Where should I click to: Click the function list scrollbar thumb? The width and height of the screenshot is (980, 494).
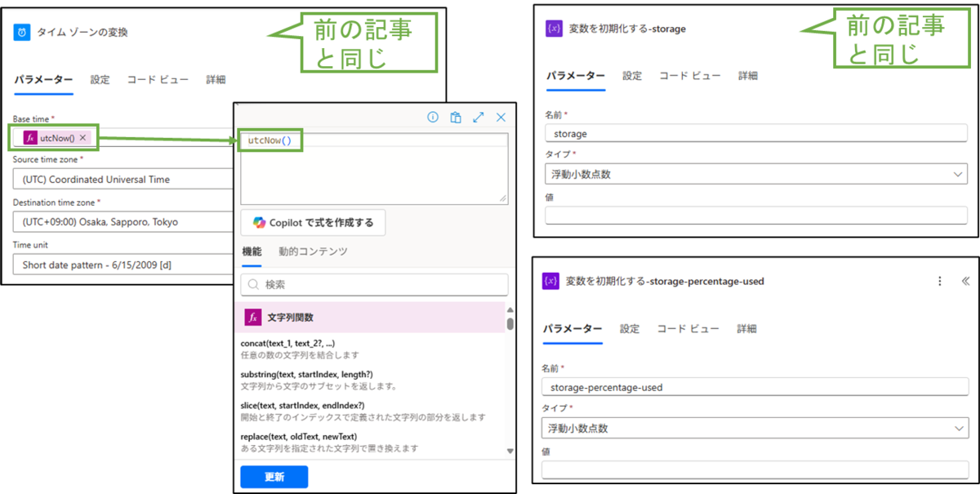click(510, 323)
